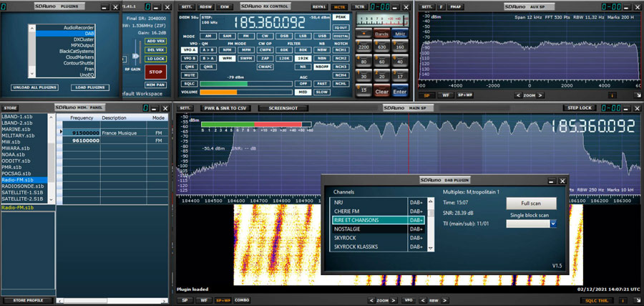Screen dimensions: 644x306
Task: Open the Single block scan dropdown
Action: coord(553,224)
